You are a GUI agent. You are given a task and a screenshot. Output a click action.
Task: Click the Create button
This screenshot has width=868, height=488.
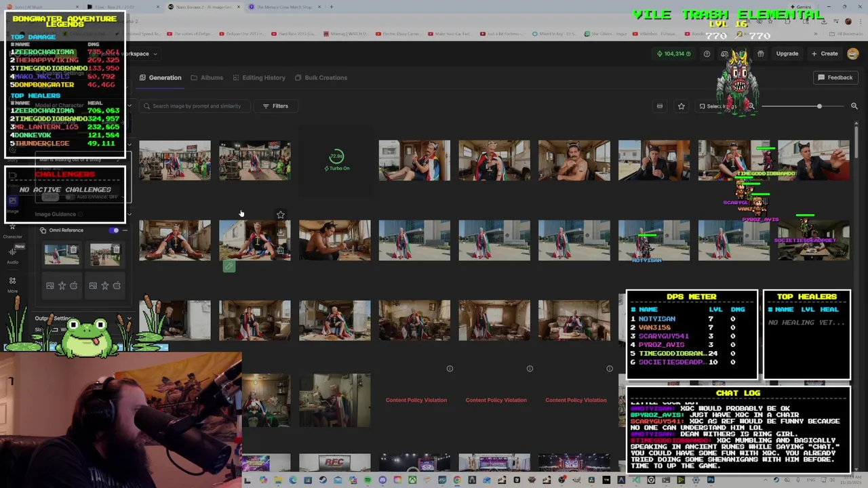[825, 54]
